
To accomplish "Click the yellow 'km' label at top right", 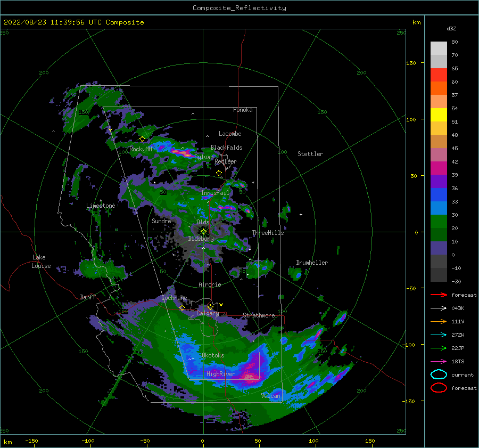I will pos(416,22).
